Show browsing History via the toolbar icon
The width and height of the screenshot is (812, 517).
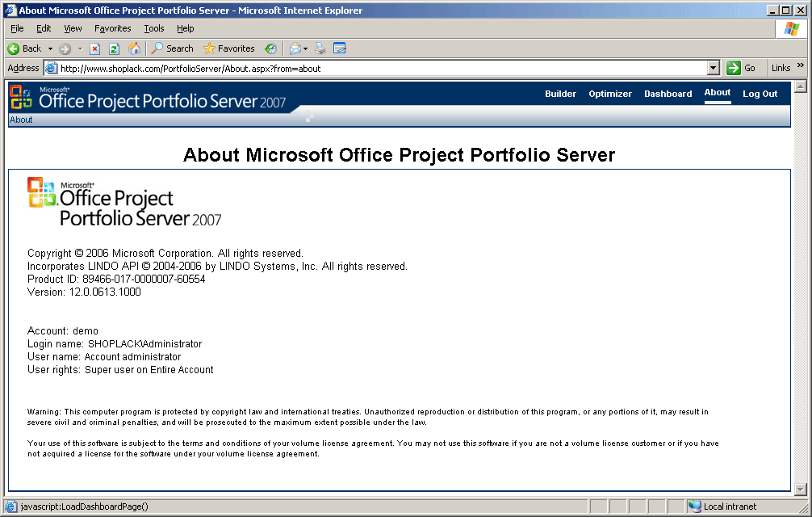[270, 48]
